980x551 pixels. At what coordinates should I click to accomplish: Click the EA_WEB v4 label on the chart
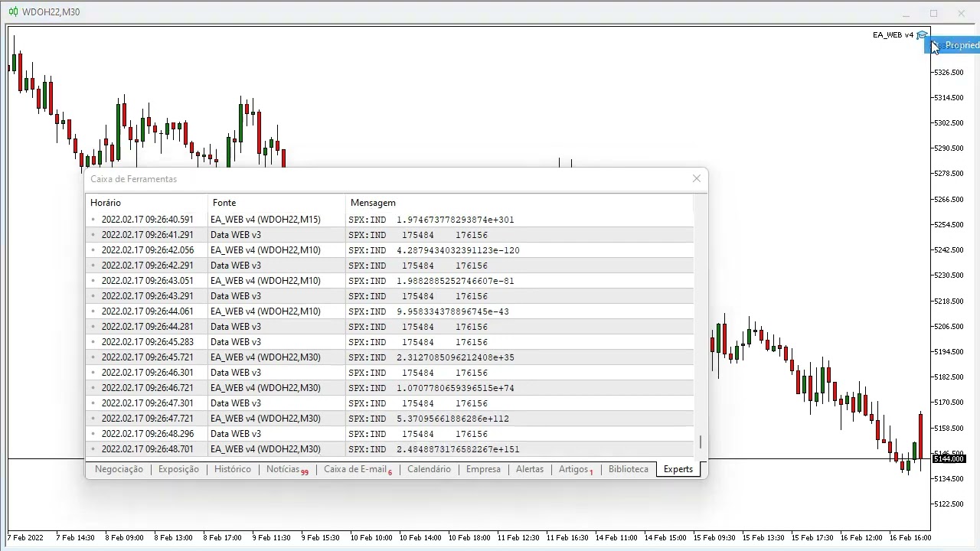click(x=893, y=34)
